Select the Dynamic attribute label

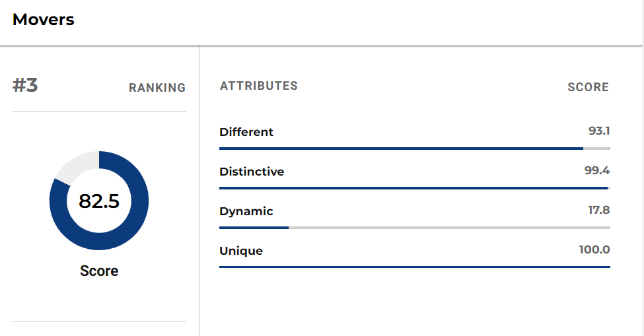coord(246,211)
